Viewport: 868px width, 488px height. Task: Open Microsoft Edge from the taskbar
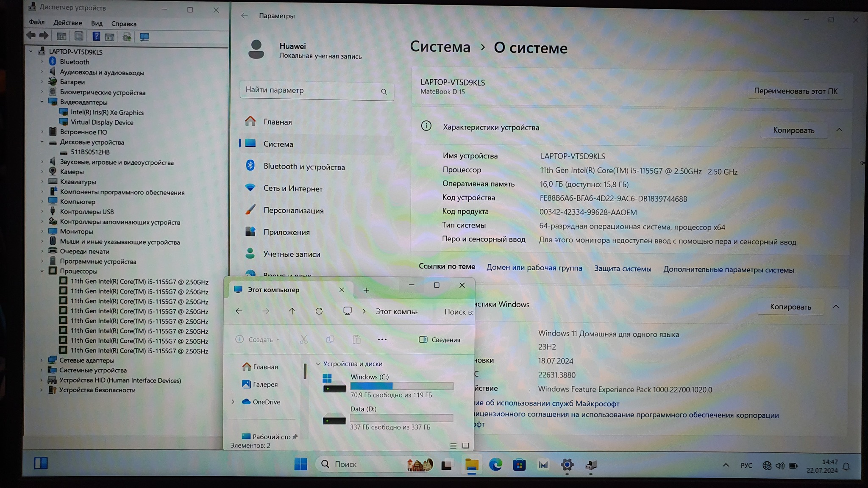(495, 465)
